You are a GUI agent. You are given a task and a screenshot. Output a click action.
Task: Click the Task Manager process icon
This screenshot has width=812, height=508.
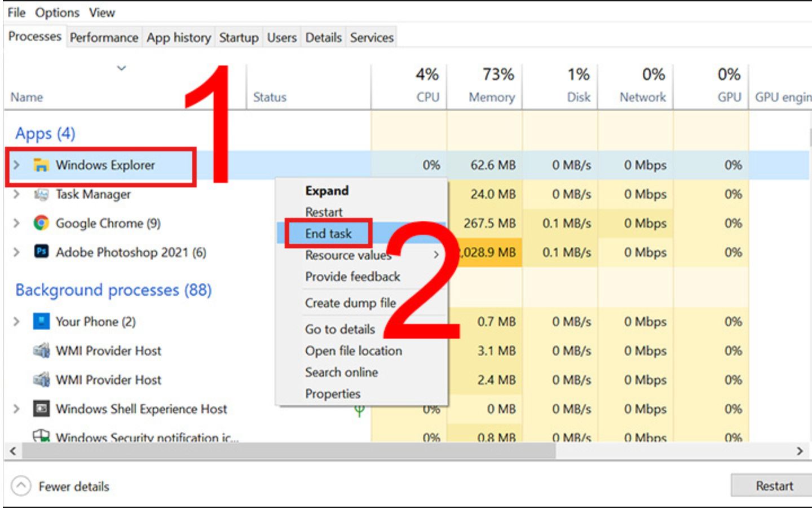[x=41, y=194]
